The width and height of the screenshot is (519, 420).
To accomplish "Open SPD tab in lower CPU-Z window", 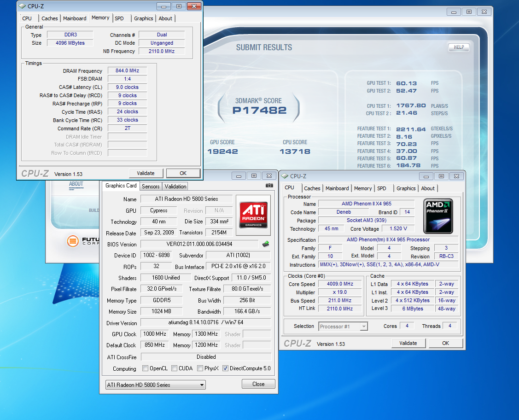I will click(x=382, y=188).
